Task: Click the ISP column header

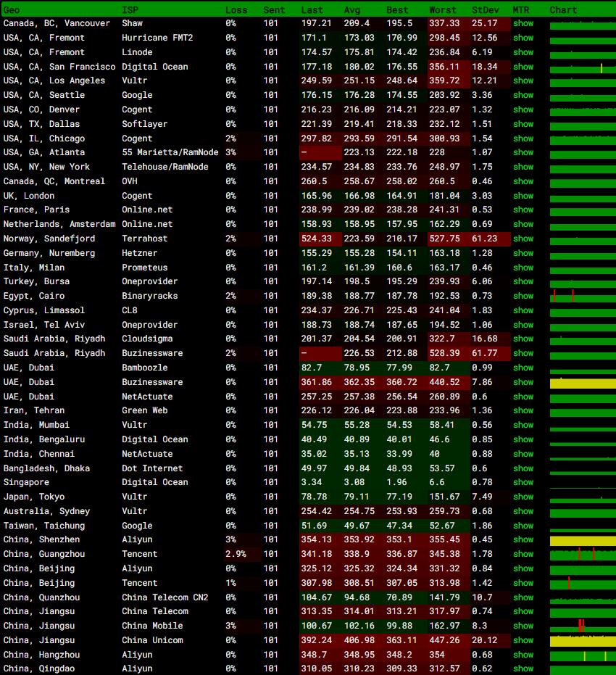Action: 130,10
